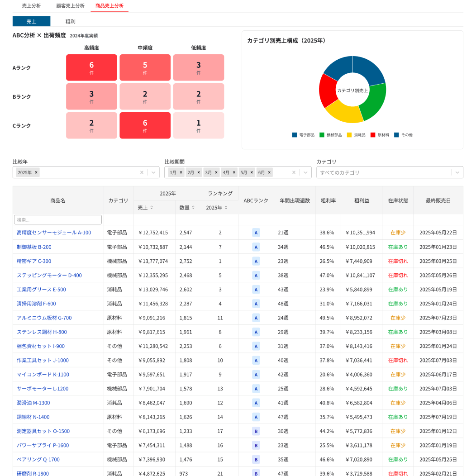The height and width of the screenshot is (476, 476).
Task: Open パワーサプライ P-1600 product link
Action: click(43, 445)
